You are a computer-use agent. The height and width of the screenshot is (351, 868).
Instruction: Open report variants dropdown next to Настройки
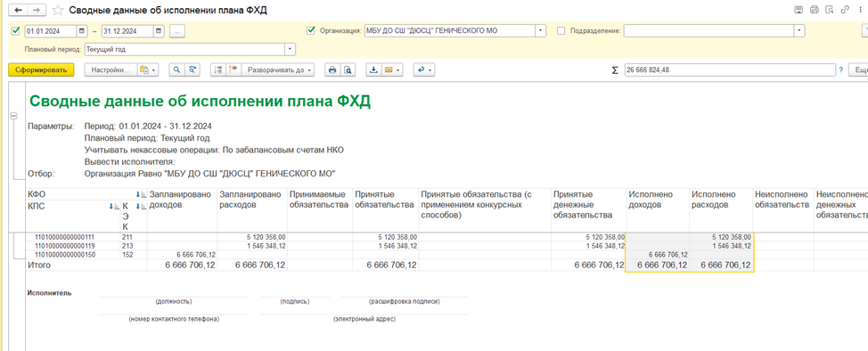148,69
